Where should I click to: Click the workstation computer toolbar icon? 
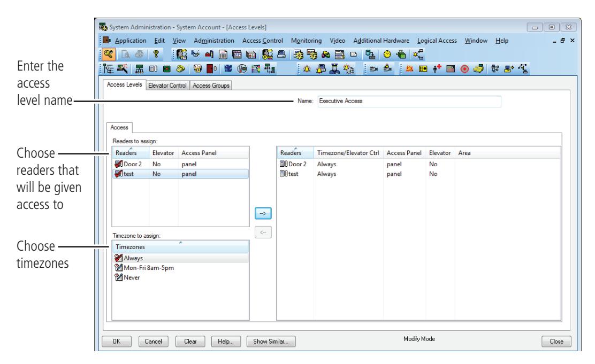pos(281,54)
